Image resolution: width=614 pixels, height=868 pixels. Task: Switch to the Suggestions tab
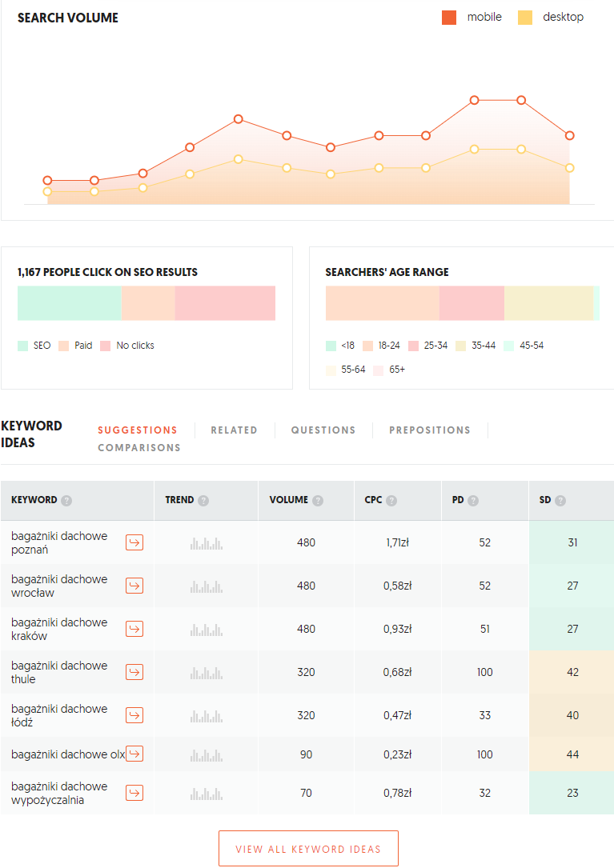138,430
